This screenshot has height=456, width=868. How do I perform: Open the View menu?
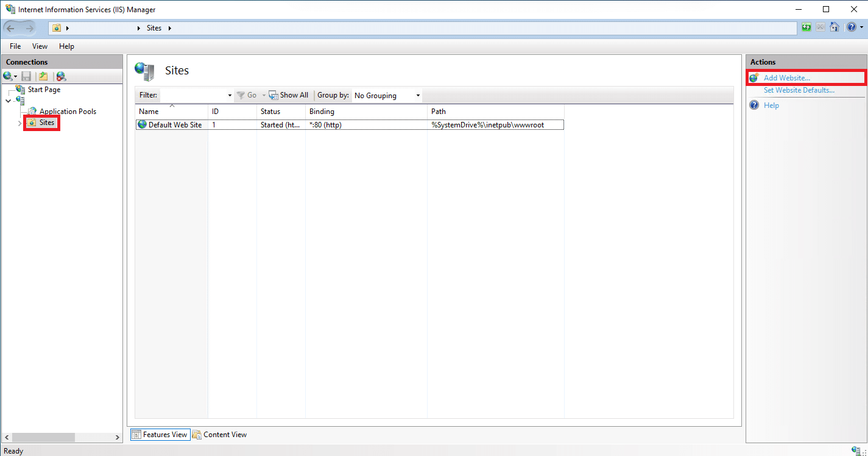[x=40, y=46]
